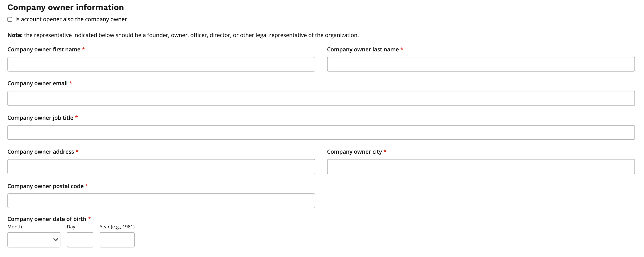Click the 'Company owner last name' label text
644x257 pixels.
363,50
